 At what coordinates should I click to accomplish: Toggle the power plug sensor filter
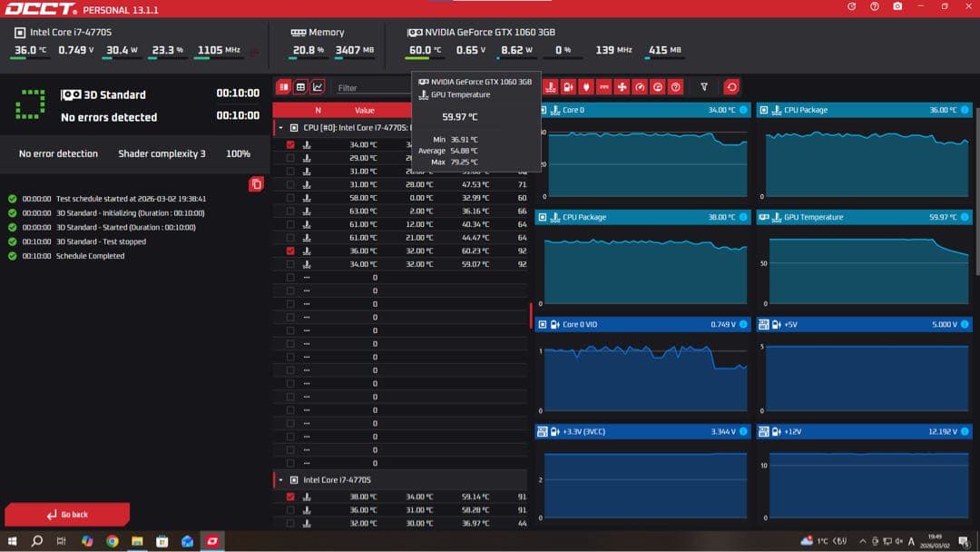(x=585, y=87)
